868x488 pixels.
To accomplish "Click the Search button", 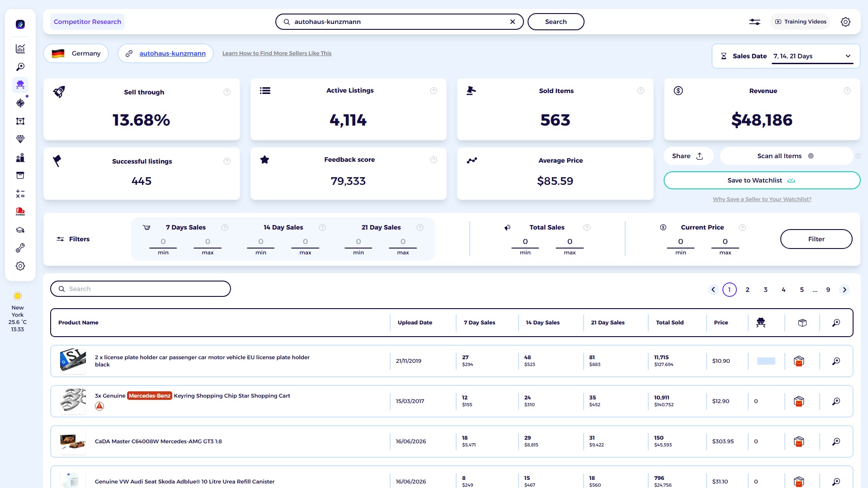I will point(556,22).
